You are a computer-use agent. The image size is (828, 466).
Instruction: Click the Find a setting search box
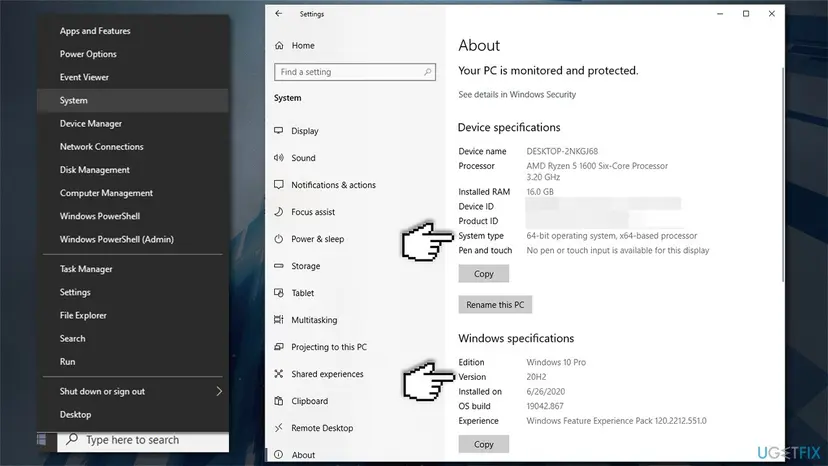click(x=354, y=72)
